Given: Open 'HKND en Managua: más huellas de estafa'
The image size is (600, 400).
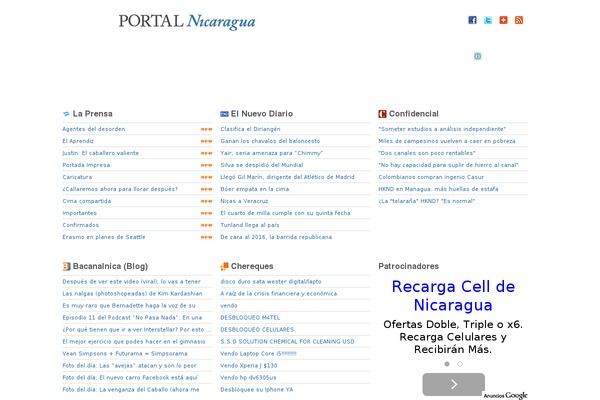Looking at the screenshot, I should click(438, 189).
